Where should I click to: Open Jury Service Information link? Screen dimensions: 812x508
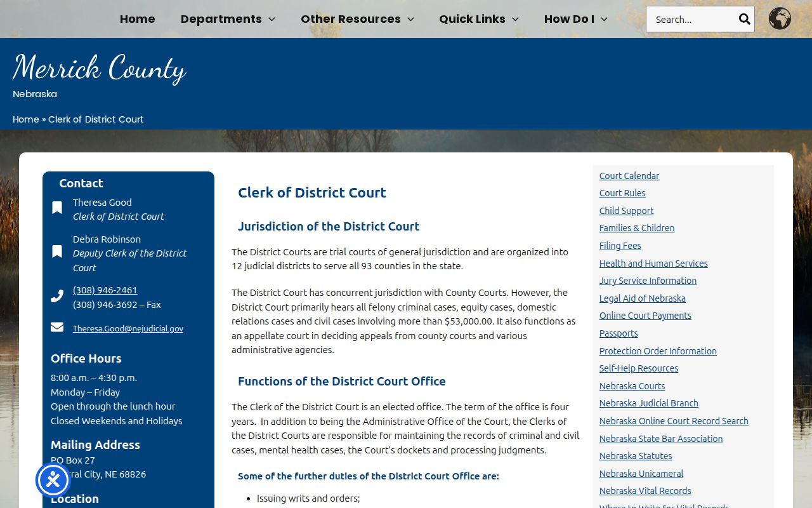click(648, 281)
